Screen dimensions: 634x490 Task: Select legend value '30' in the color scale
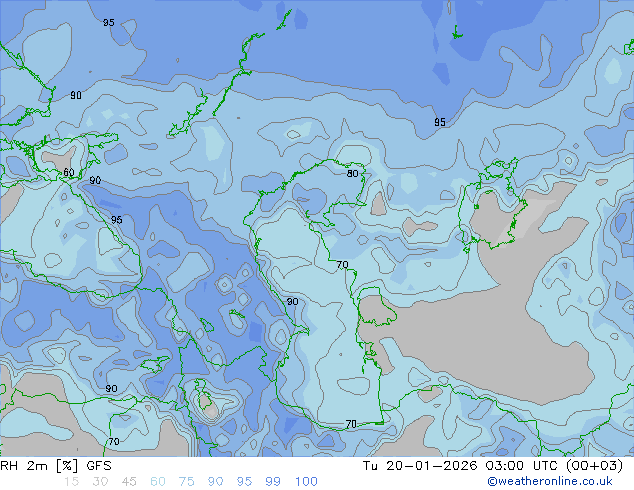point(100,482)
